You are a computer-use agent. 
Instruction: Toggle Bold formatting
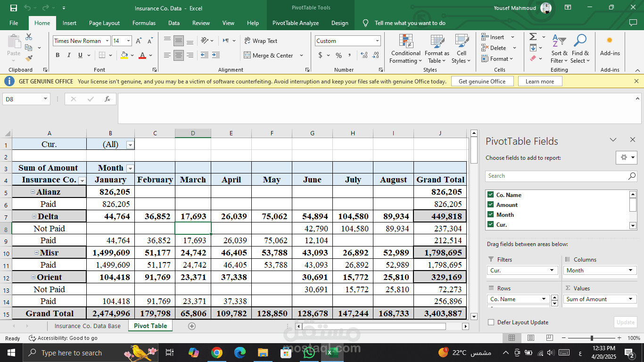click(58, 55)
